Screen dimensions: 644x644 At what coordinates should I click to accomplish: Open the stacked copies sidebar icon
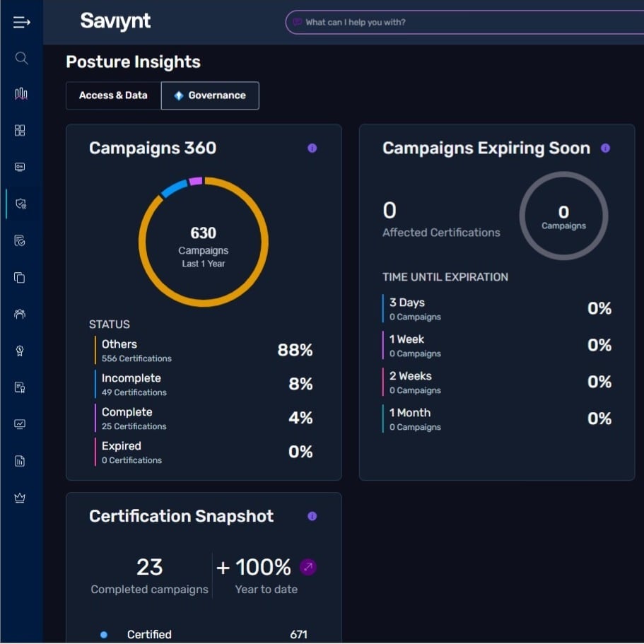tap(20, 278)
